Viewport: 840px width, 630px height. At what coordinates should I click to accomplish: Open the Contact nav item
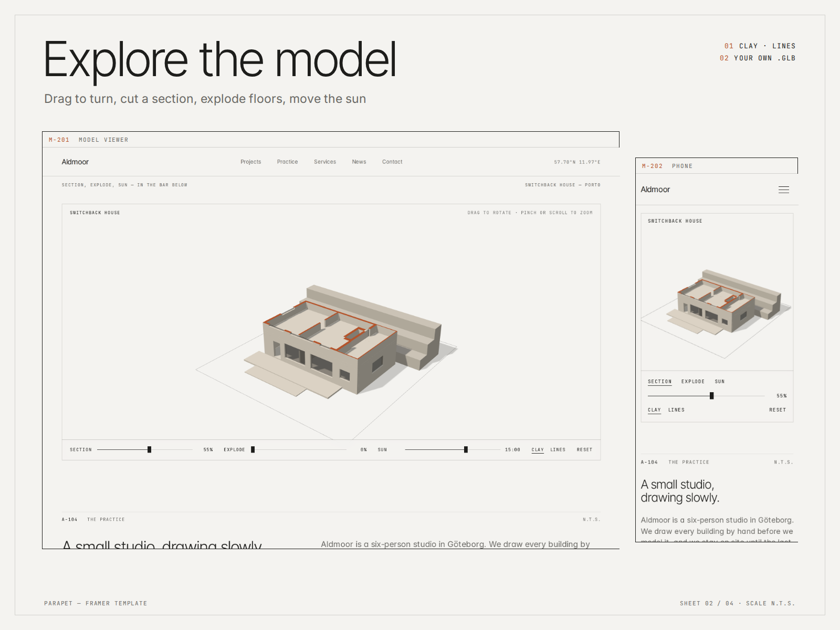point(392,162)
